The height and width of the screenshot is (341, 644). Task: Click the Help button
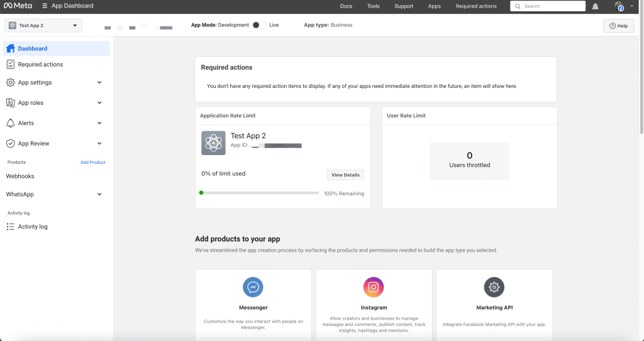tap(618, 26)
